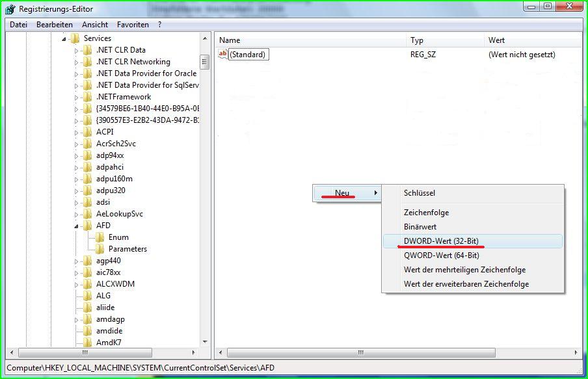Viewport: 588px width, 379px height.
Task: Open the Bearbeiten menu
Action: pos(55,25)
